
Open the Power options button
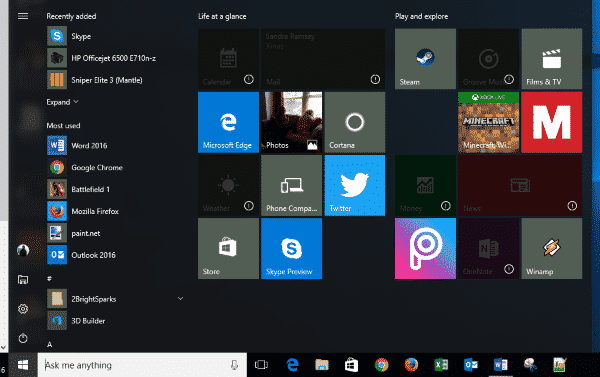[23, 338]
